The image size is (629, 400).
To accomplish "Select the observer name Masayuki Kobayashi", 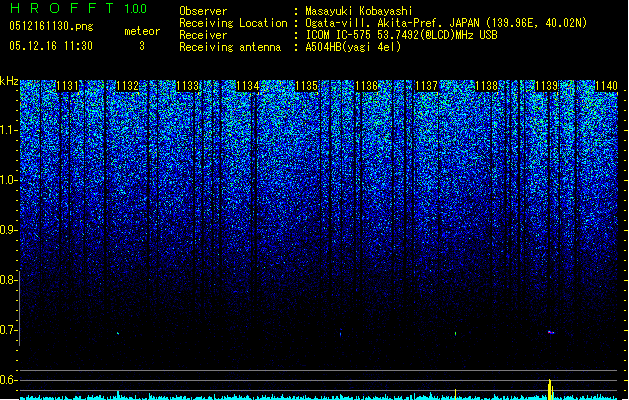I will (x=359, y=11).
